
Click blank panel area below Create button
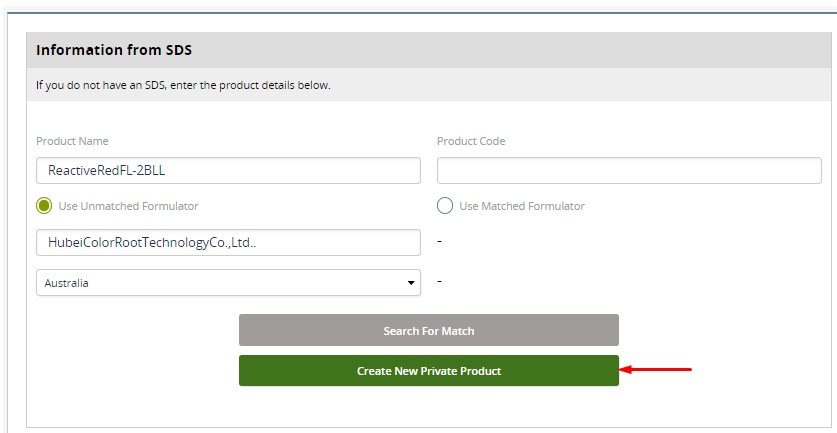pyautogui.click(x=428, y=408)
